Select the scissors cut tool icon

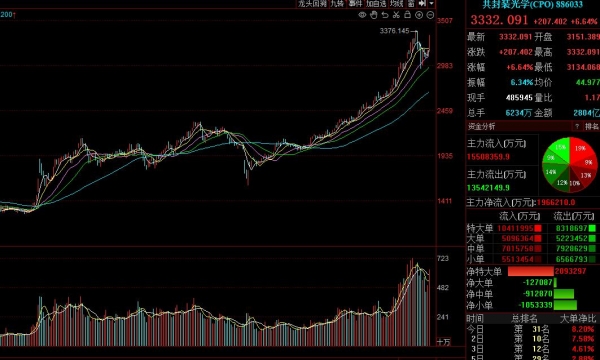tap(396, 15)
